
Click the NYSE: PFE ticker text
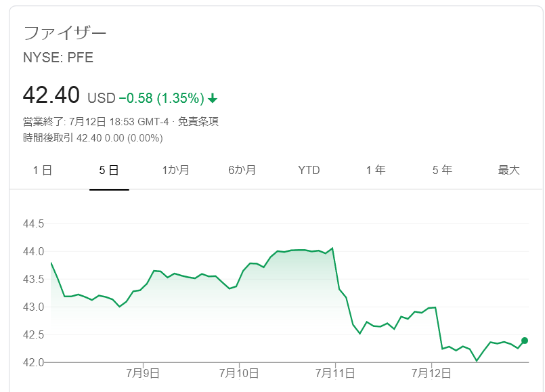pos(58,58)
